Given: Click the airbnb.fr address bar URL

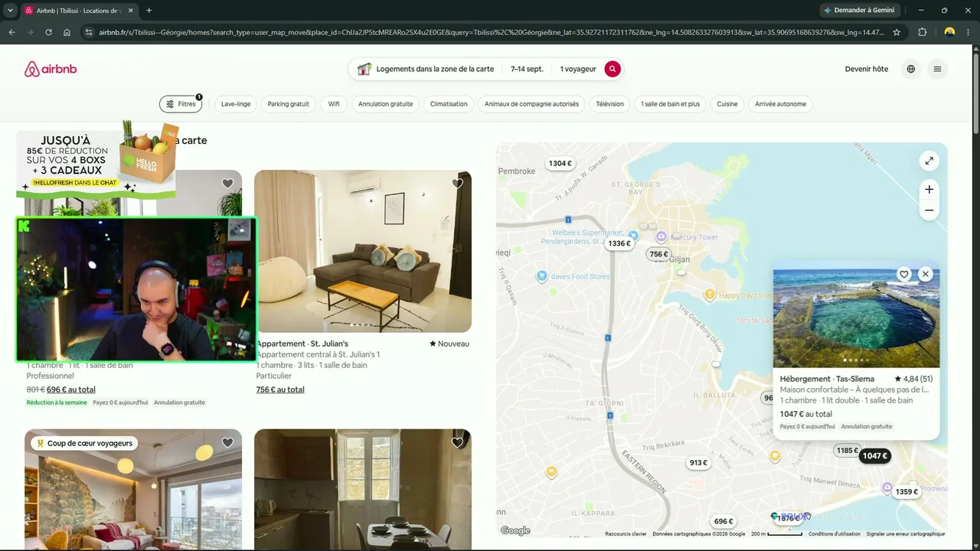Looking at the screenshot, I should [x=492, y=32].
